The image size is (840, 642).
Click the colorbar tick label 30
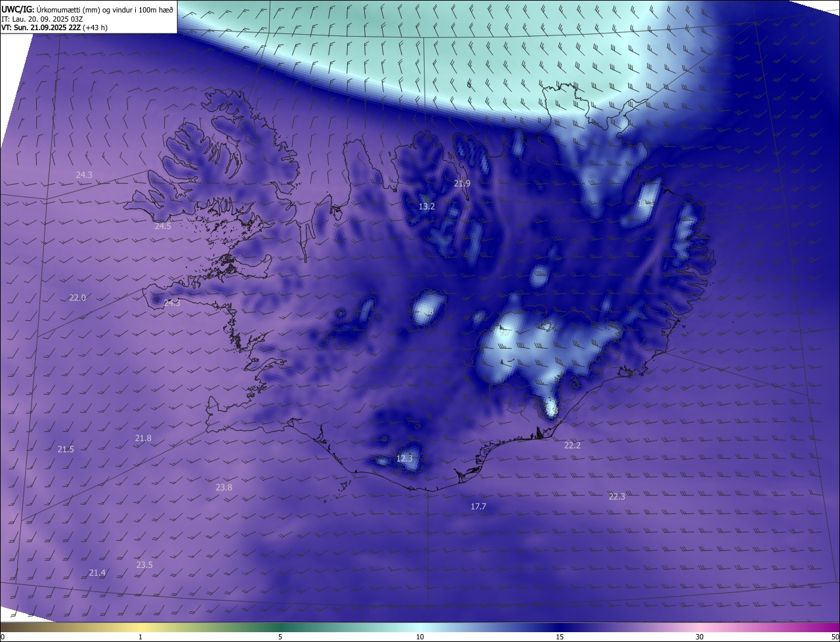[x=700, y=637]
